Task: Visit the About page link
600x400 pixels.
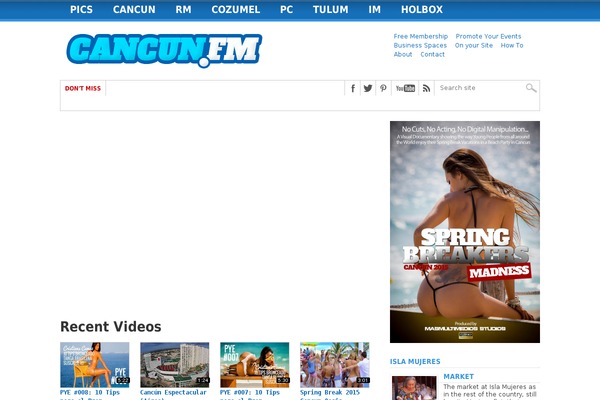Action: tap(403, 54)
